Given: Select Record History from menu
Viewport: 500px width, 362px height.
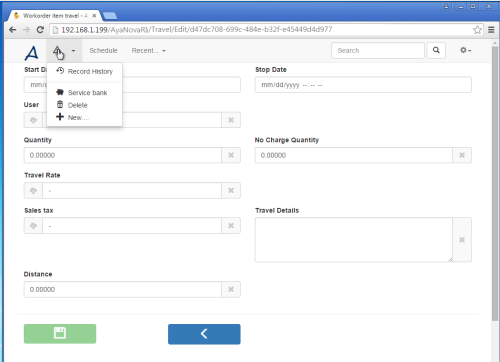Looking at the screenshot, I should 85,71.
